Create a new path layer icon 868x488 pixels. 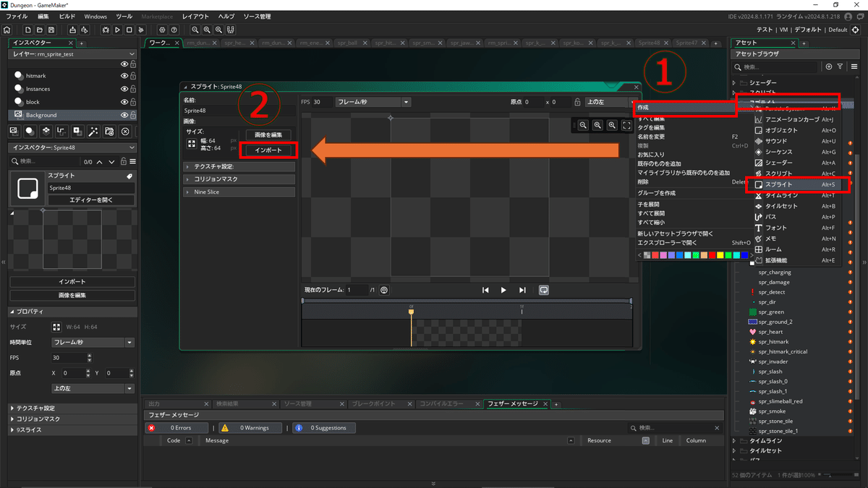click(61, 131)
